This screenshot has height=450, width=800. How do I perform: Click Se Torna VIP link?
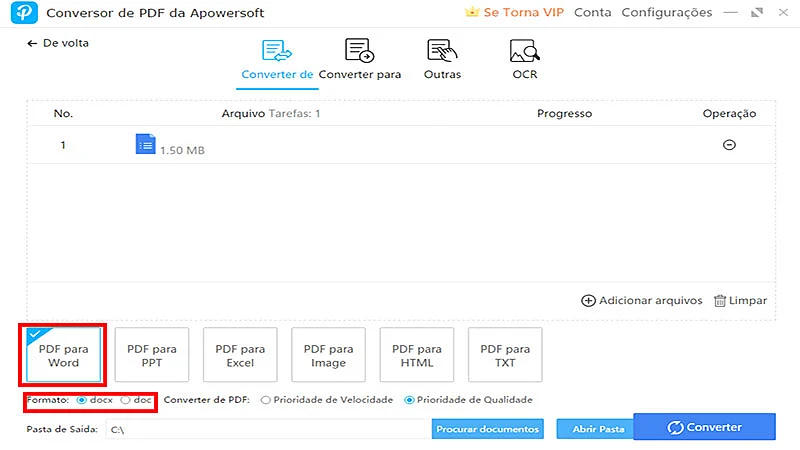click(x=523, y=12)
